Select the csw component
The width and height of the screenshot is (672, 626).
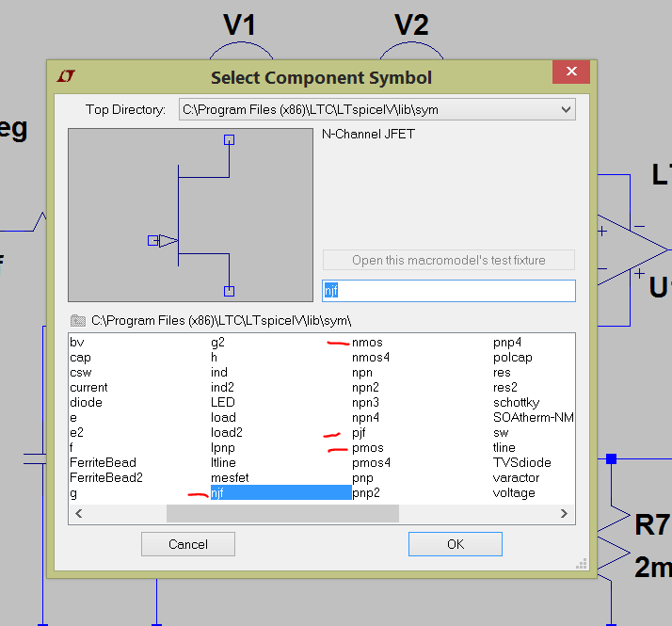coord(81,372)
